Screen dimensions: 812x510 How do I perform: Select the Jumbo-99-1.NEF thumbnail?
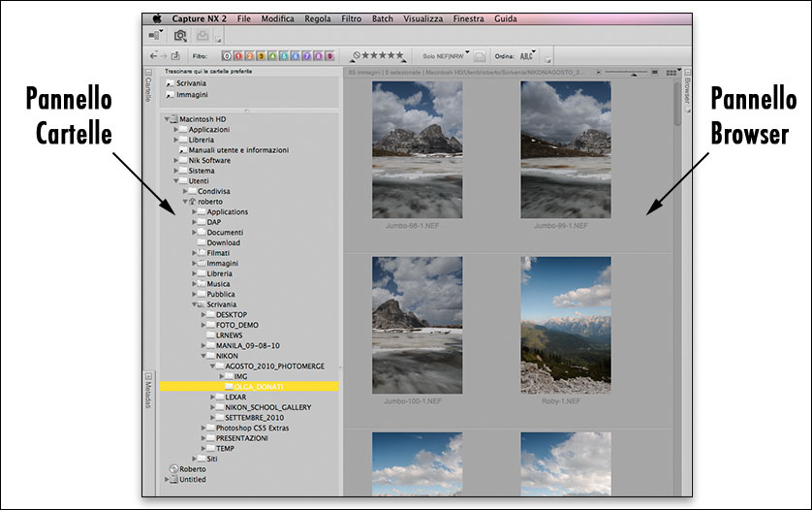pos(566,149)
